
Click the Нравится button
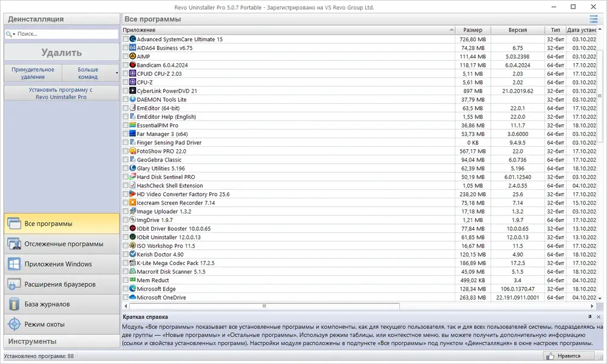[569, 356]
